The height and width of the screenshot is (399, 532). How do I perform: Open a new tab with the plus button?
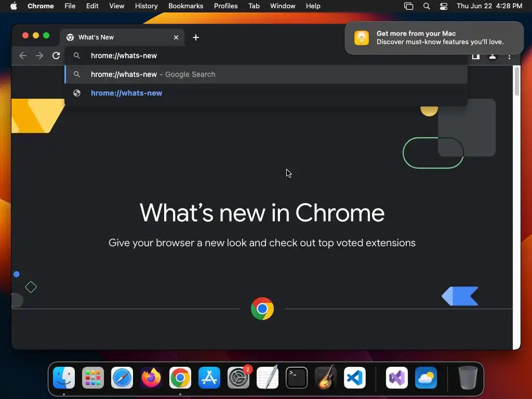click(196, 37)
